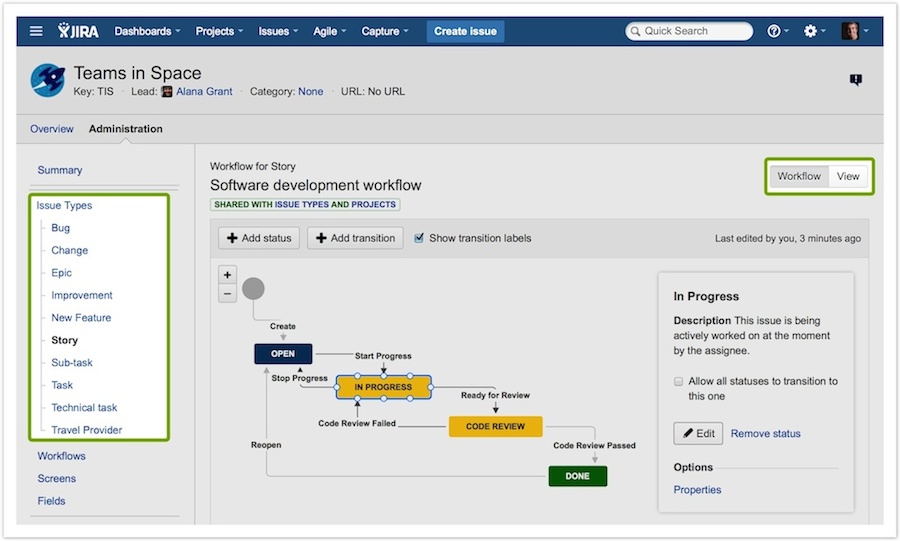Select Epic in Issue Types list
This screenshot has height=541, width=900.
[62, 273]
